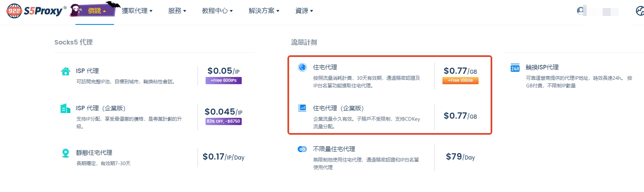The height and width of the screenshot is (192, 644).
Task: Click the +Free 100GB orange badge
Action: [460, 81]
